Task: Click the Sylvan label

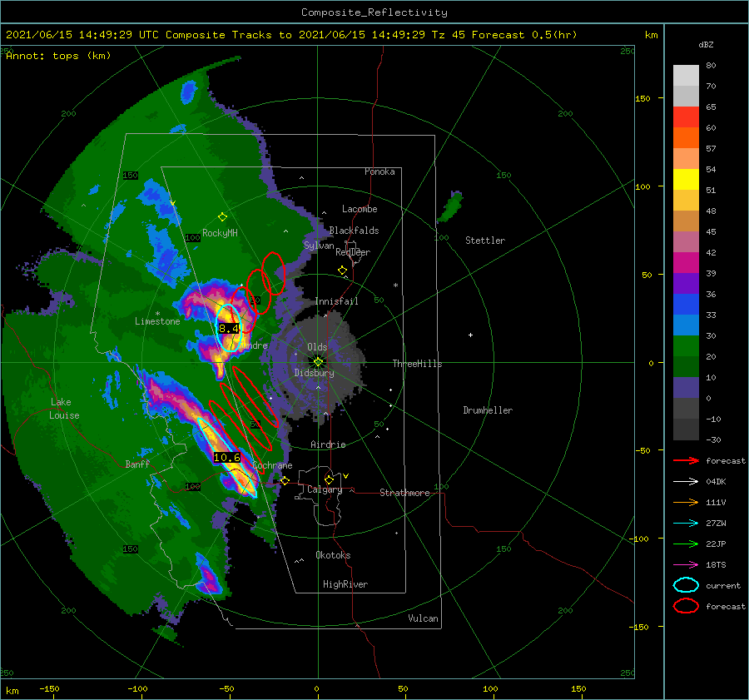Action: (x=319, y=246)
